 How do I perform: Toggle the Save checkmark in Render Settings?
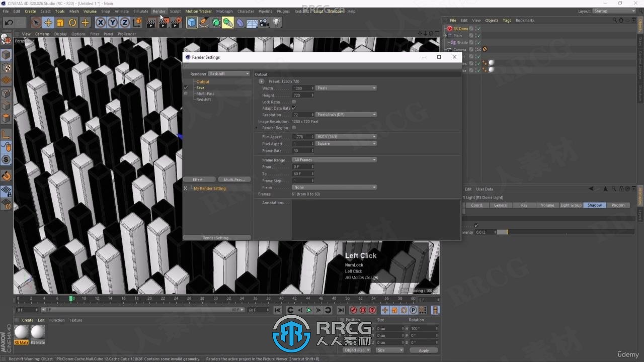click(x=186, y=87)
